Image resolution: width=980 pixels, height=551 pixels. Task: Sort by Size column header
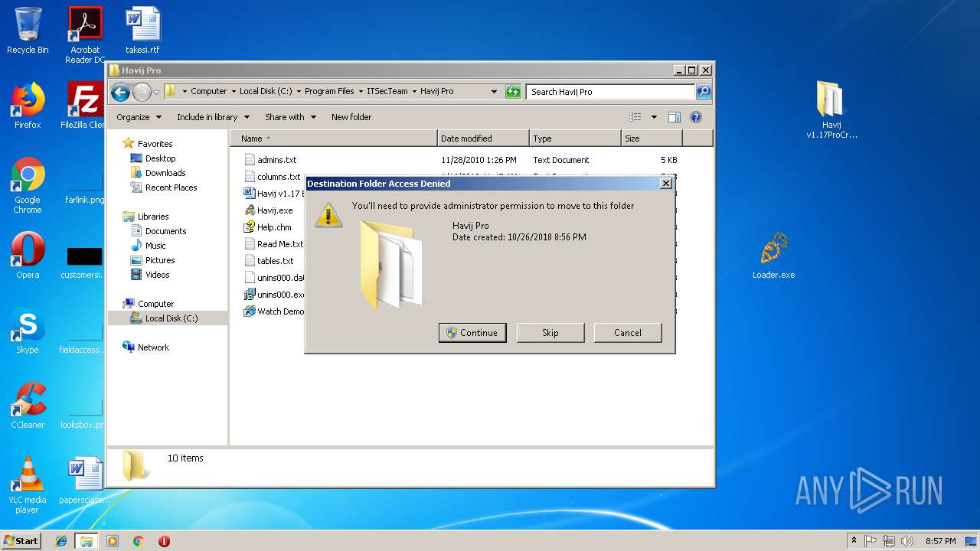coord(652,139)
